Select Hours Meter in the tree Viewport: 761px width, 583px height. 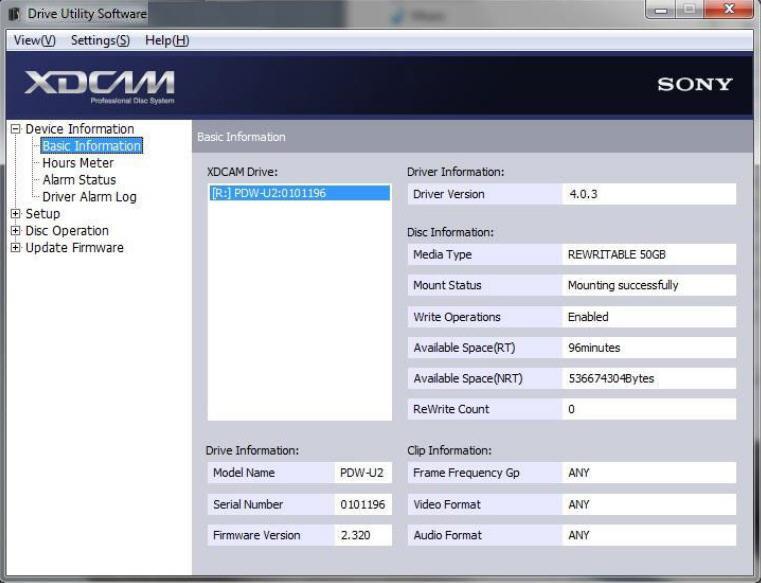pyautogui.click(x=78, y=163)
